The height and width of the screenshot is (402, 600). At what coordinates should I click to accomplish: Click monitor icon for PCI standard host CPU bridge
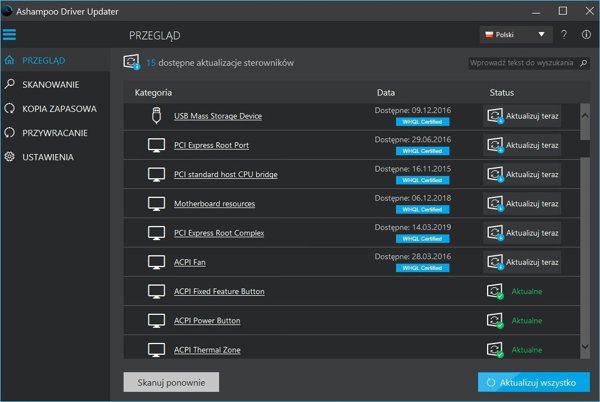(x=156, y=174)
